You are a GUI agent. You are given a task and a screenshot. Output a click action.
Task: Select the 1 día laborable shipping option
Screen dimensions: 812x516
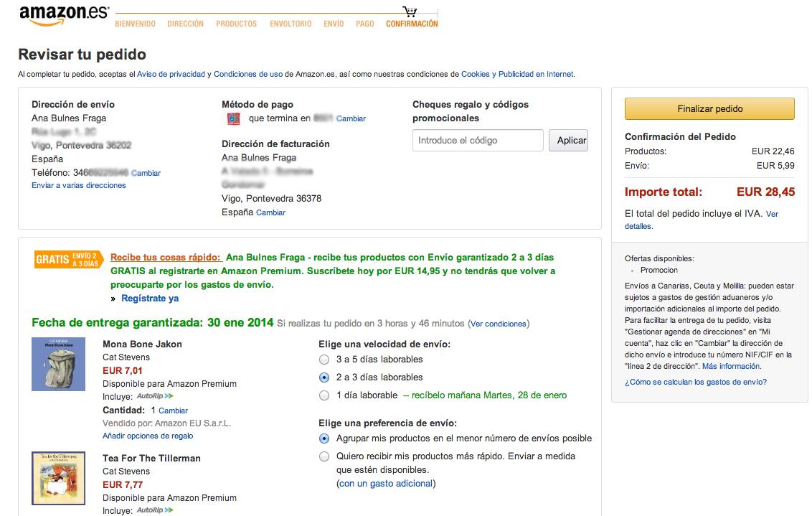pos(324,395)
